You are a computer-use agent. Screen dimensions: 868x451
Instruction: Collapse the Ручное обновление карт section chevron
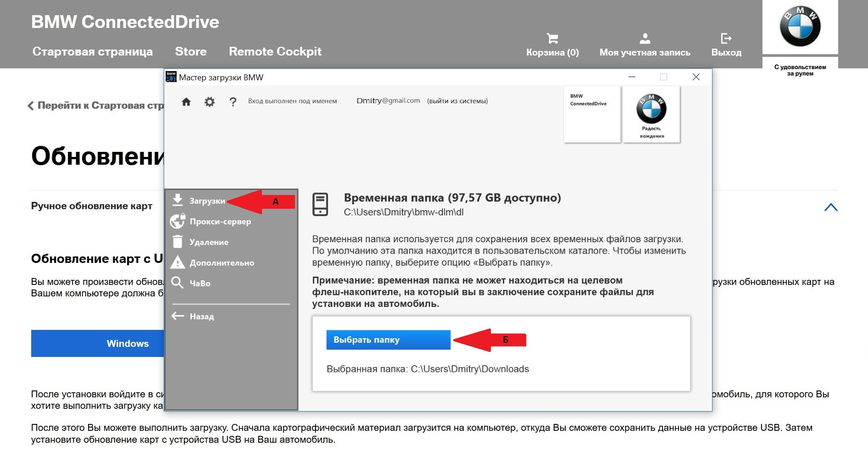831,207
